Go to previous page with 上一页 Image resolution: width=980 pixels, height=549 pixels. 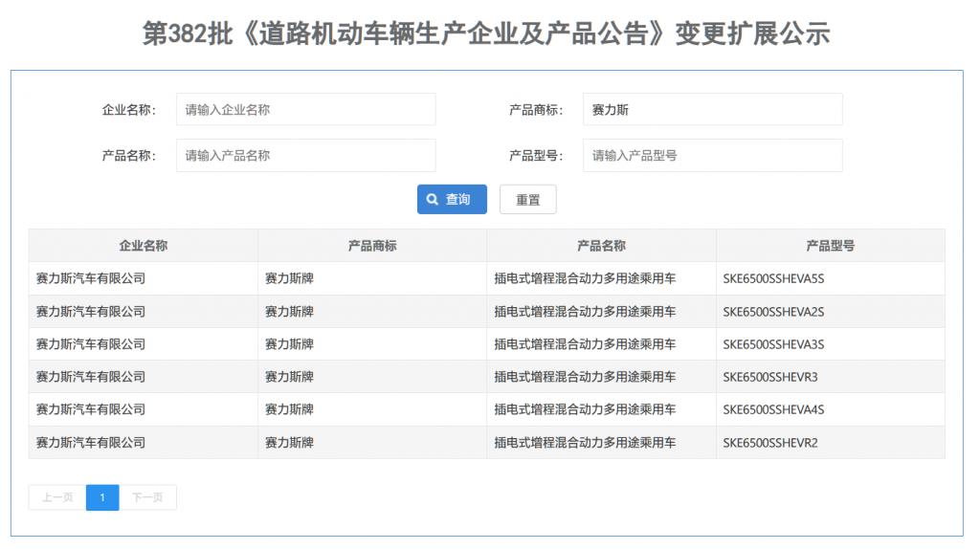[57, 497]
